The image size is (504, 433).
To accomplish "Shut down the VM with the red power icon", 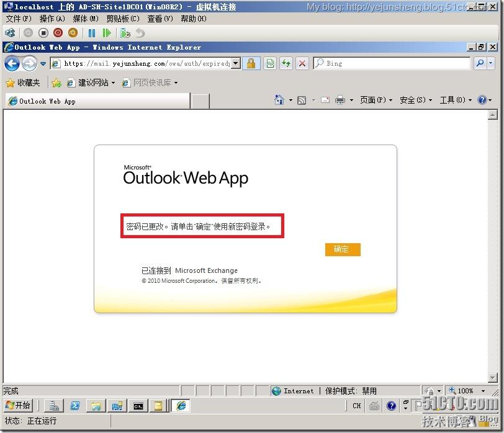I will pos(58,33).
